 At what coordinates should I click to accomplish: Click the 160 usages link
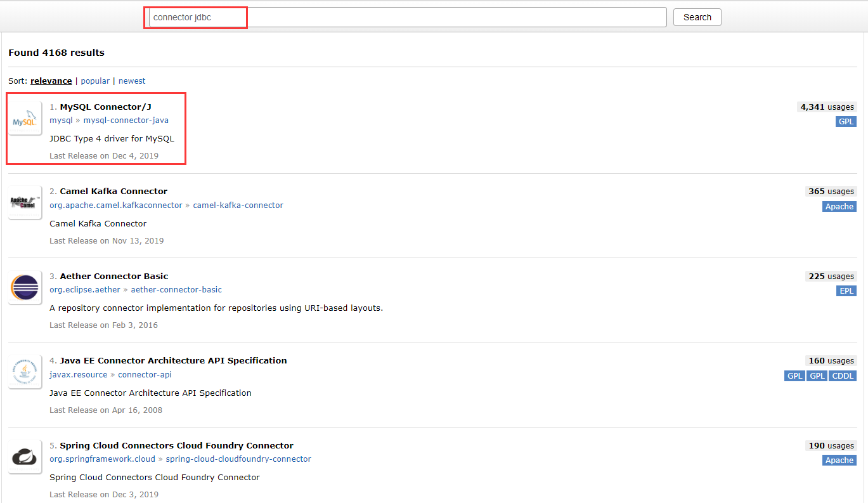[x=831, y=361]
